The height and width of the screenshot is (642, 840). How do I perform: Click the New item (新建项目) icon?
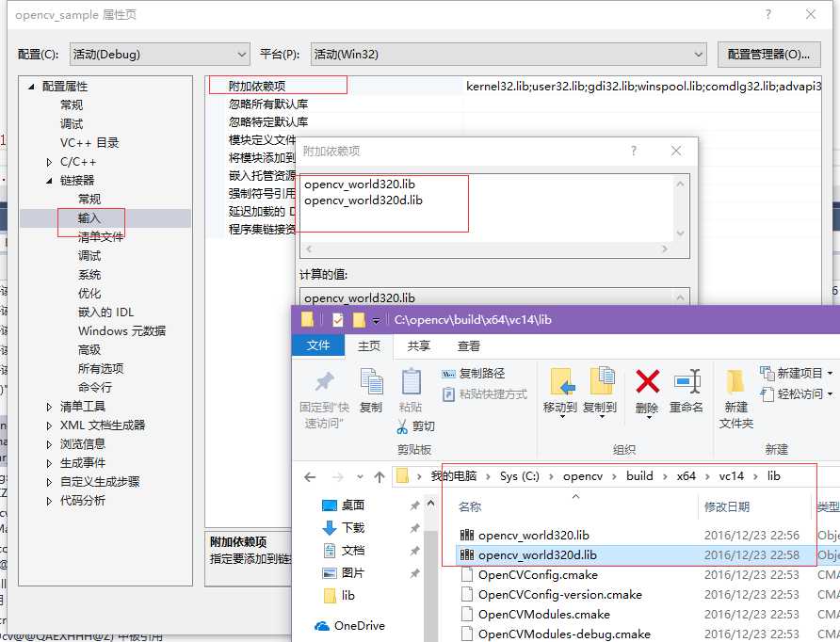tap(767, 373)
